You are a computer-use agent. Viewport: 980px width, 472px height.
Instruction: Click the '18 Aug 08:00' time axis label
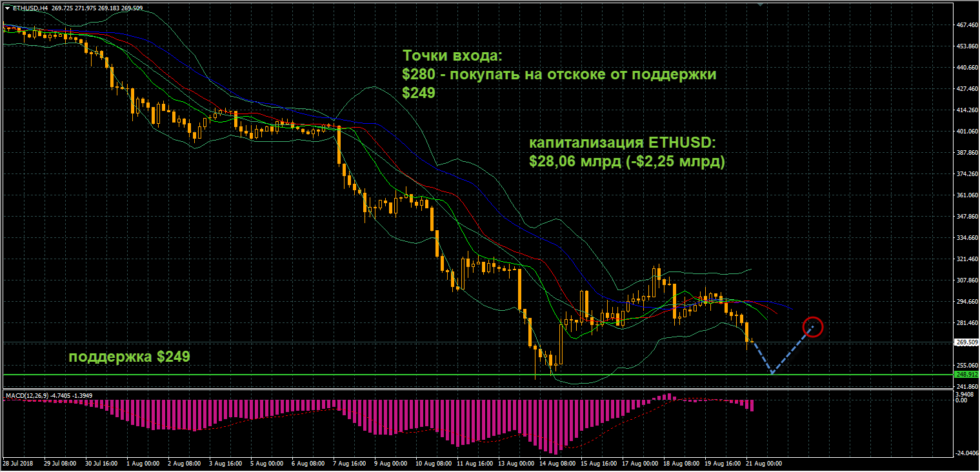coord(681,464)
